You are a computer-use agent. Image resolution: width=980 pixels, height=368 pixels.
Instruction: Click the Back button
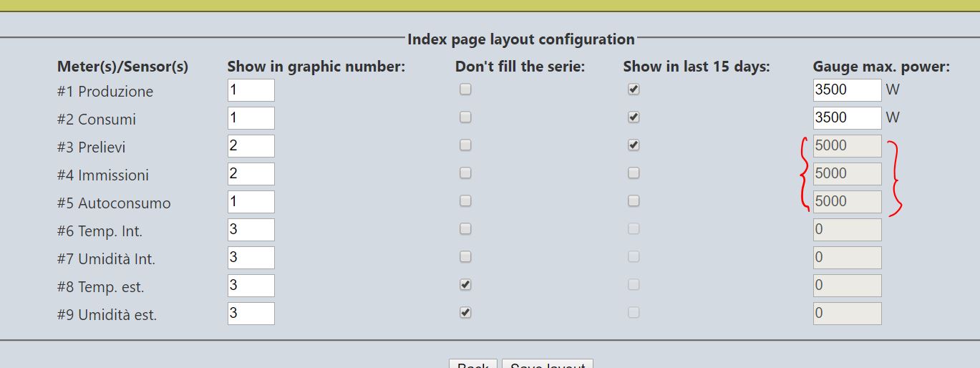473,363
